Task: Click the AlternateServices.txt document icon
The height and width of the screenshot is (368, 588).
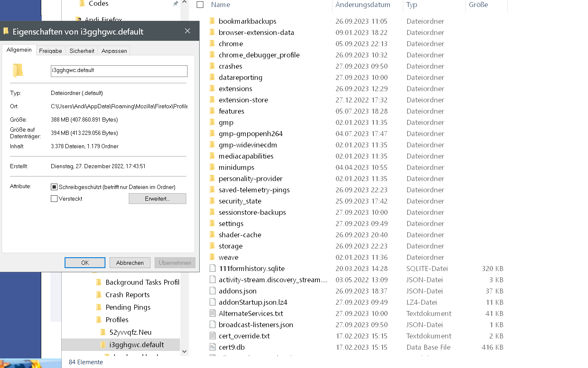Action: pos(213,313)
